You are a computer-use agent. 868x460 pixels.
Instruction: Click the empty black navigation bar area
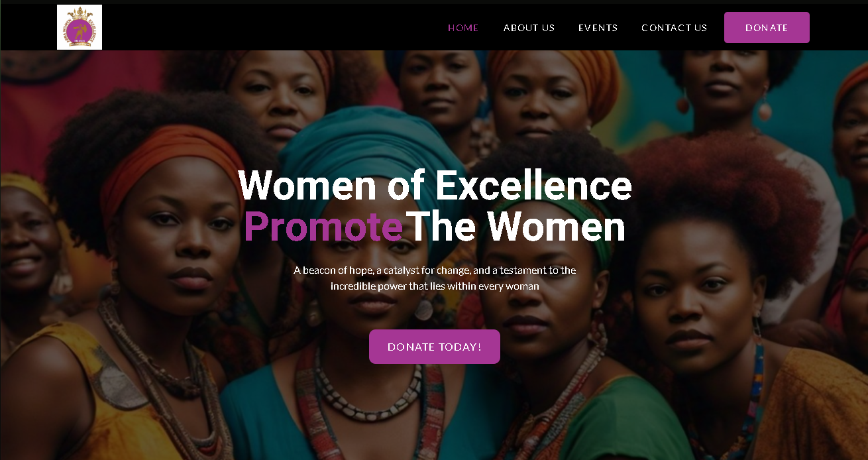[265, 27]
